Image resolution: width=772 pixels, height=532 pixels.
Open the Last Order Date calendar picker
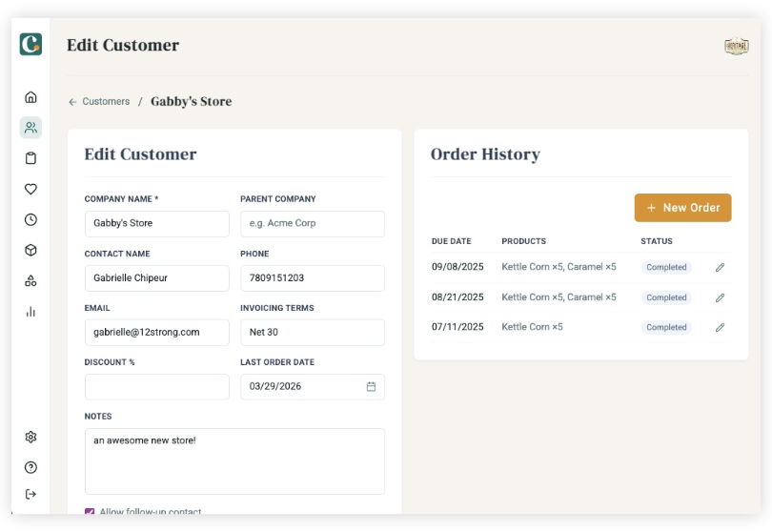(371, 386)
